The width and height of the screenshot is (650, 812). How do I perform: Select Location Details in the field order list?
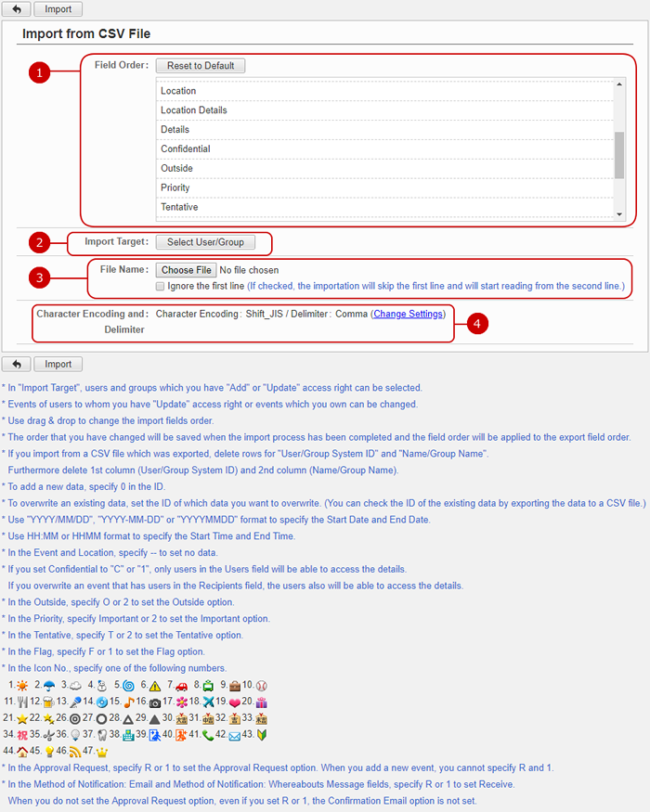tap(193, 110)
